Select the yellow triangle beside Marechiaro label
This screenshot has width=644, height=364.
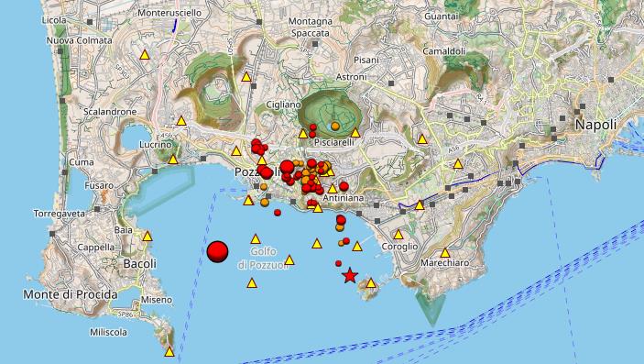click(445, 252)
